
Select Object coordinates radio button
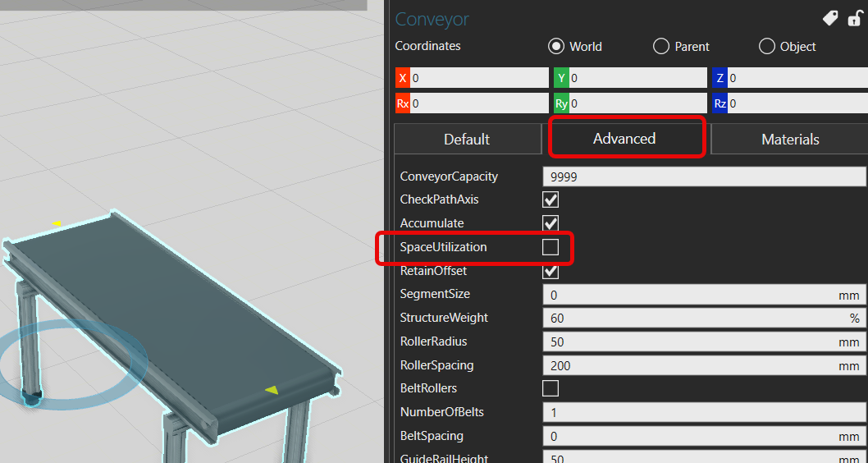click(767, 47)
